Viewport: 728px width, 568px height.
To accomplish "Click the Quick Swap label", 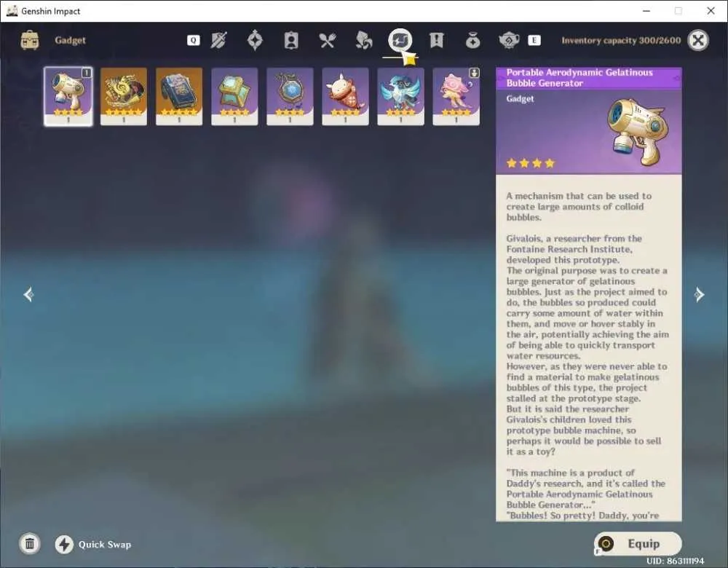I will (105, 544).
